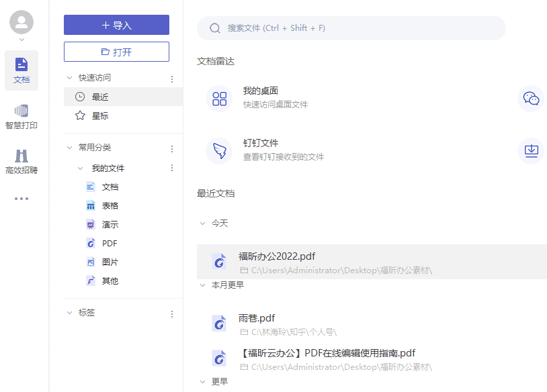547x392 pixels.
Task: Click the download icon next to 钉钉文件
Action: coord(531,151)
